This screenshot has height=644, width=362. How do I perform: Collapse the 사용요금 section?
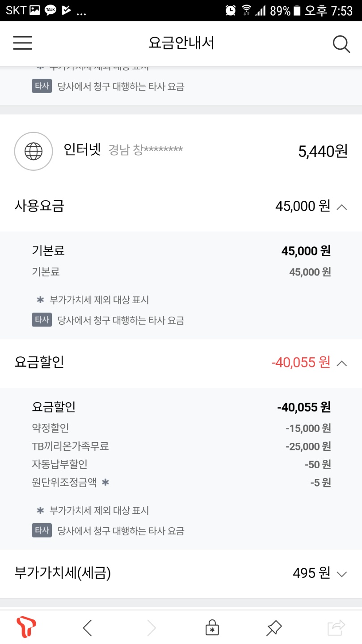[341, 207]
